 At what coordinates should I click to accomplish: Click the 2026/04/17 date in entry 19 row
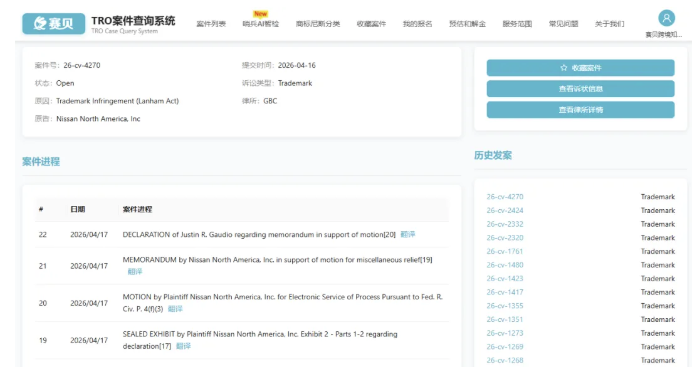coord(89,340)
